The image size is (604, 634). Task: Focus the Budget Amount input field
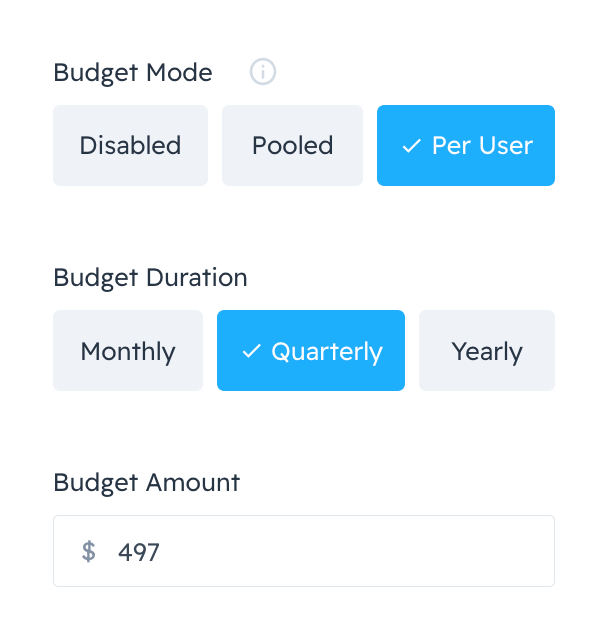pos(330,551)
